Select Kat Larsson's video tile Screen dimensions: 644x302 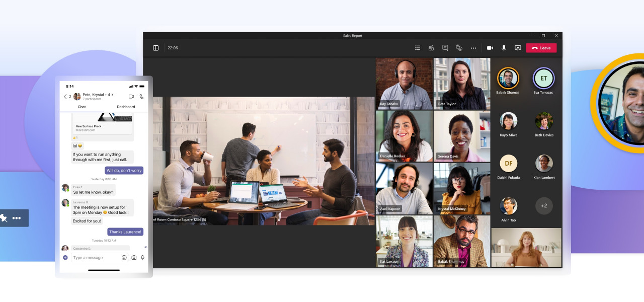coord(404,241)
